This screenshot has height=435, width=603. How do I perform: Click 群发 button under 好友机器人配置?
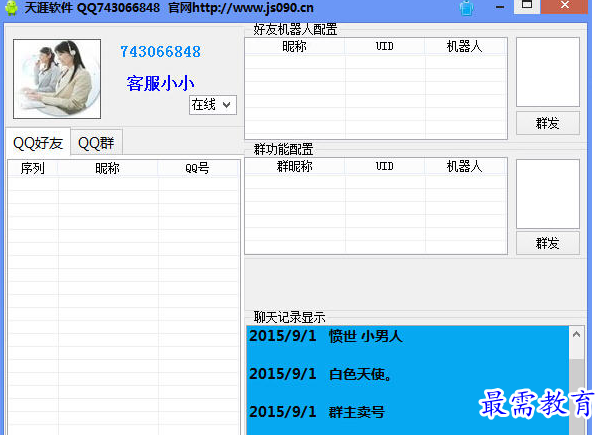coord(548,123)
